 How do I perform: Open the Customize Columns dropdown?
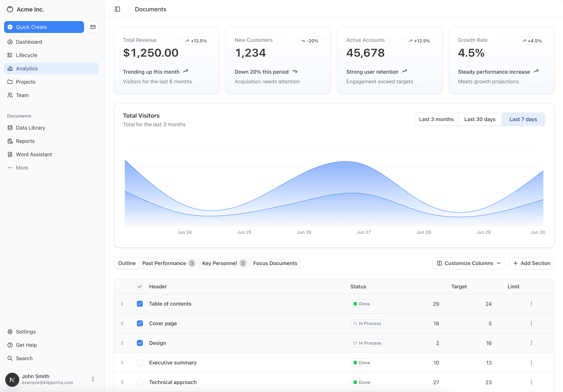click(469, 263)
